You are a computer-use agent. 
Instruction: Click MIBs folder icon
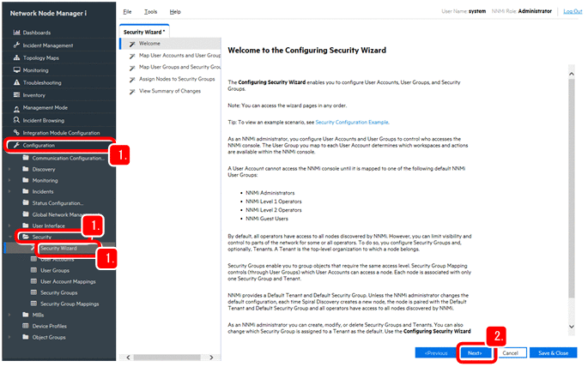tap(26, 315)
